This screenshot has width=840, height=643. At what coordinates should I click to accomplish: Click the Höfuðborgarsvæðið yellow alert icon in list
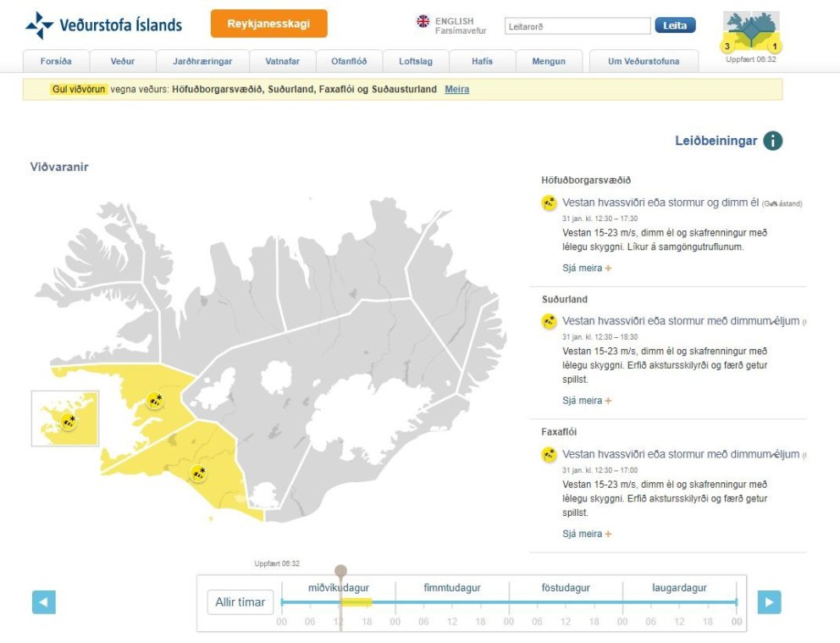(550, 202)
